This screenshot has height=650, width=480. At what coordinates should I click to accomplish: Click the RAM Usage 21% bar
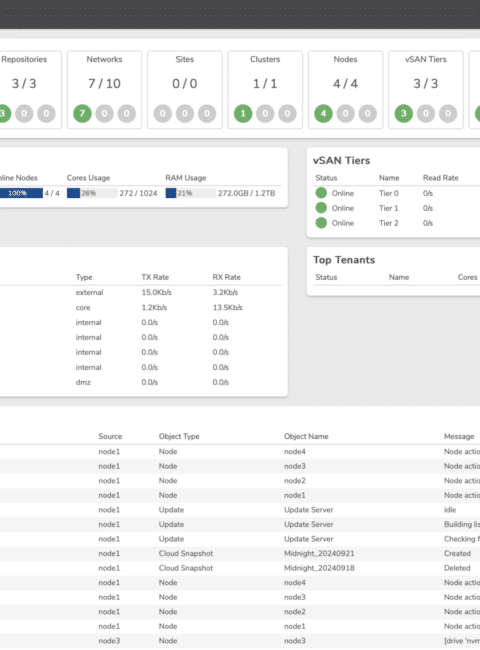191,193
